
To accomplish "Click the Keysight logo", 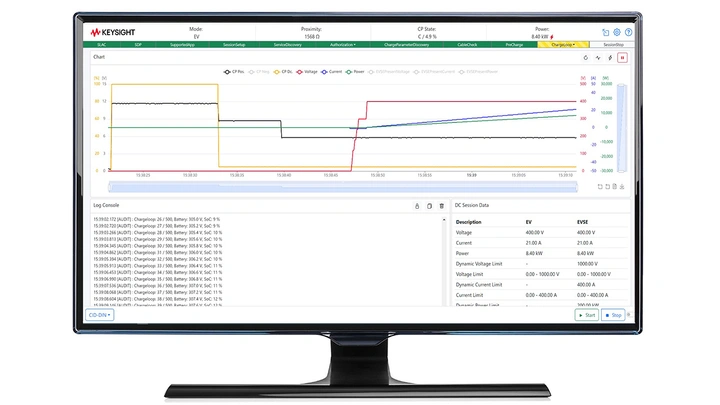I will coord(114,32).
